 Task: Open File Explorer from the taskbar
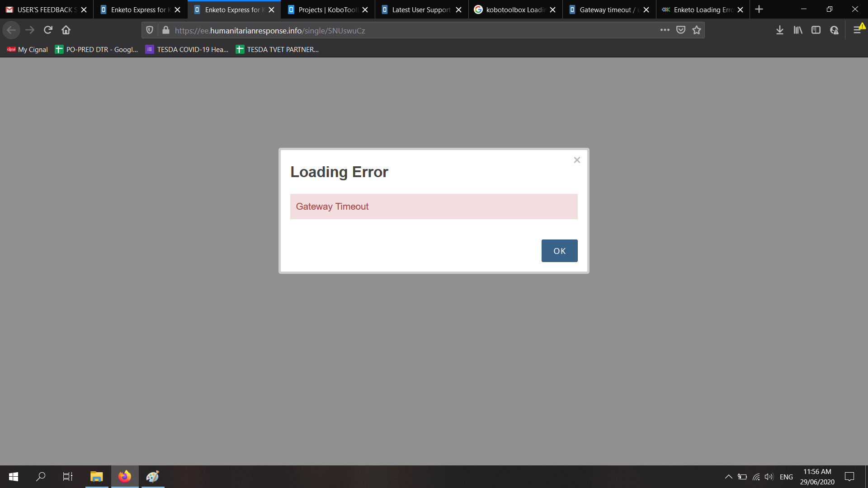point(96,477)
